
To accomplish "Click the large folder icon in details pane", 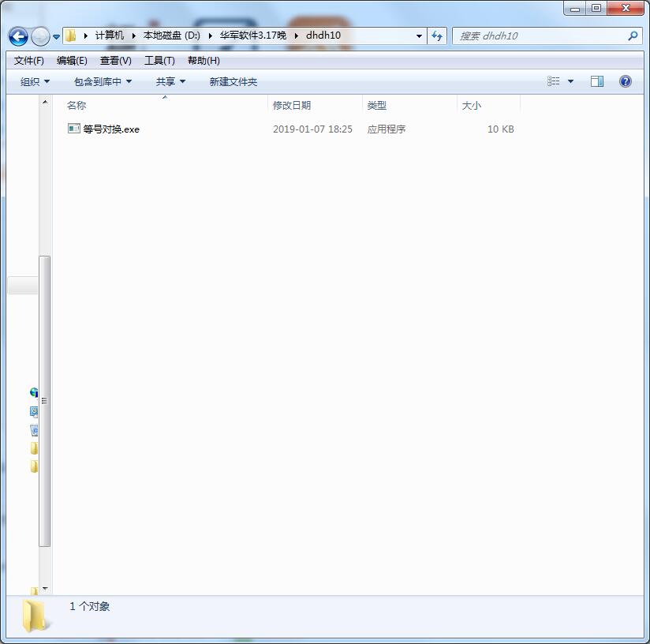I will point(35,616).
